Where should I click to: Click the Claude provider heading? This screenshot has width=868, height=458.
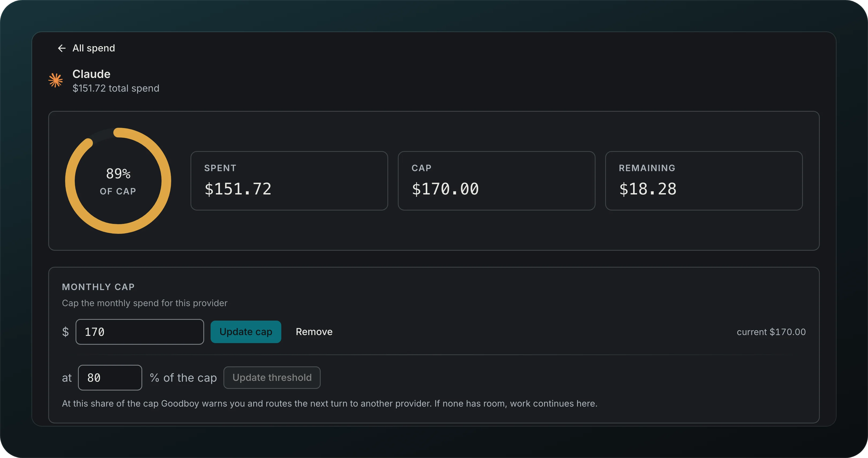pyautogui.click(x=91, y=74)
